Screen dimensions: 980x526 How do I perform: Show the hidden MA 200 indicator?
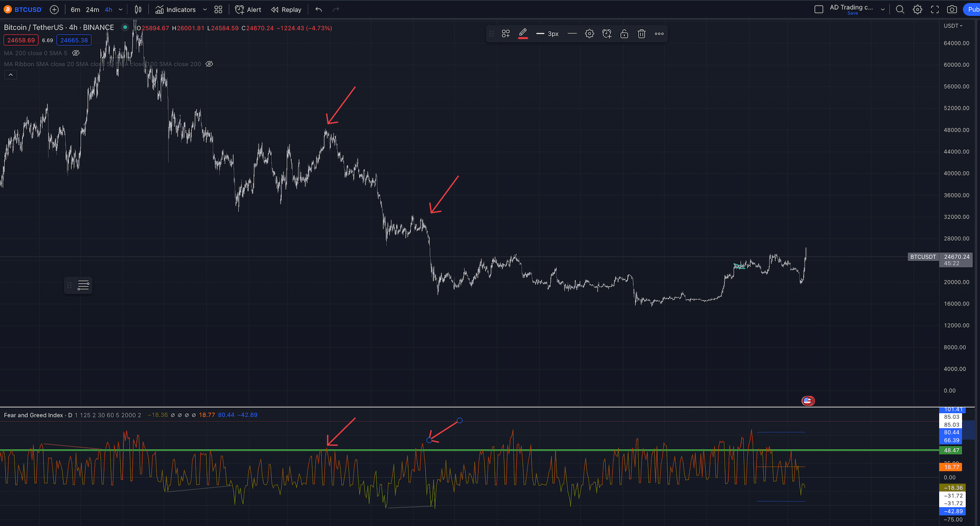pyautogui.click(x=76, y=53)
